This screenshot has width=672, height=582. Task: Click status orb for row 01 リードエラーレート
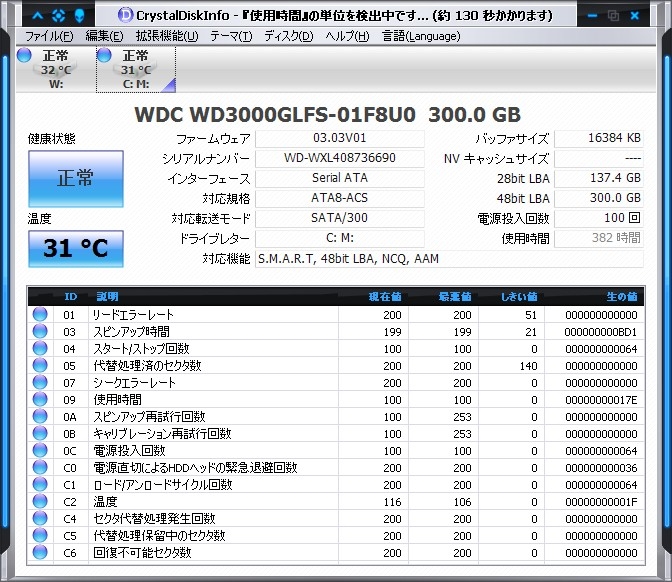[40, 314]
